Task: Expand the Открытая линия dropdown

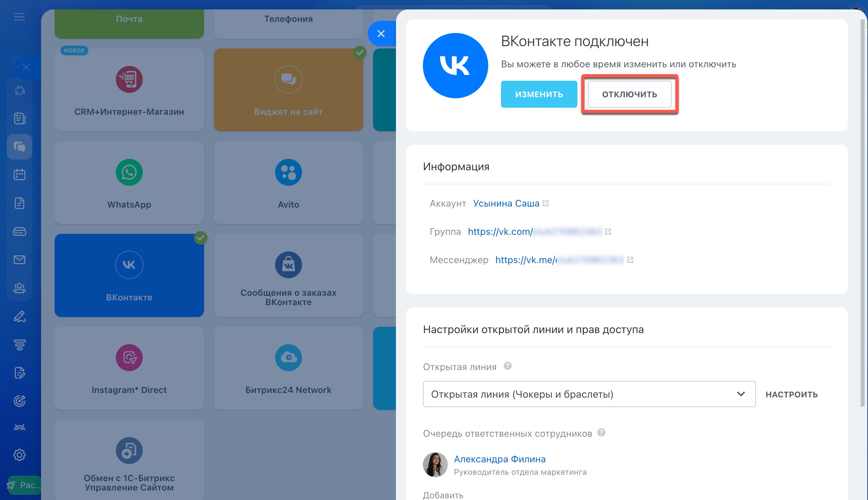Action: pos(589,394)
